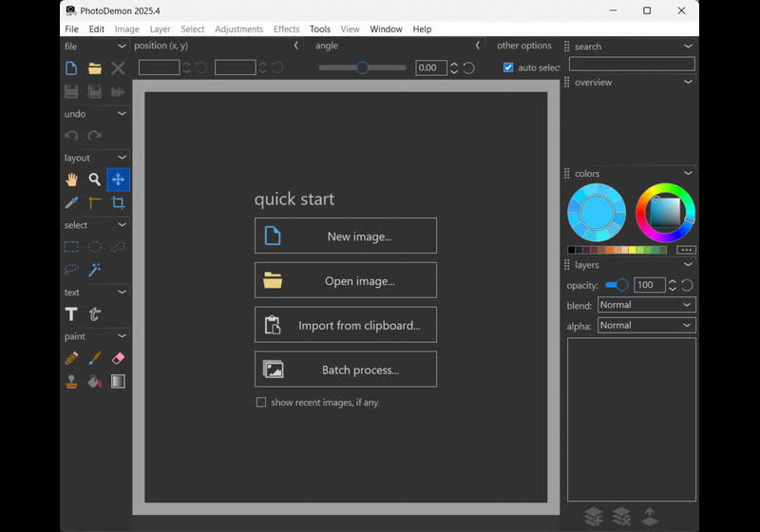Viewport: 760px width, 532px height.
Task: Click the layer opacity slider
Action: tap(617, 285)
